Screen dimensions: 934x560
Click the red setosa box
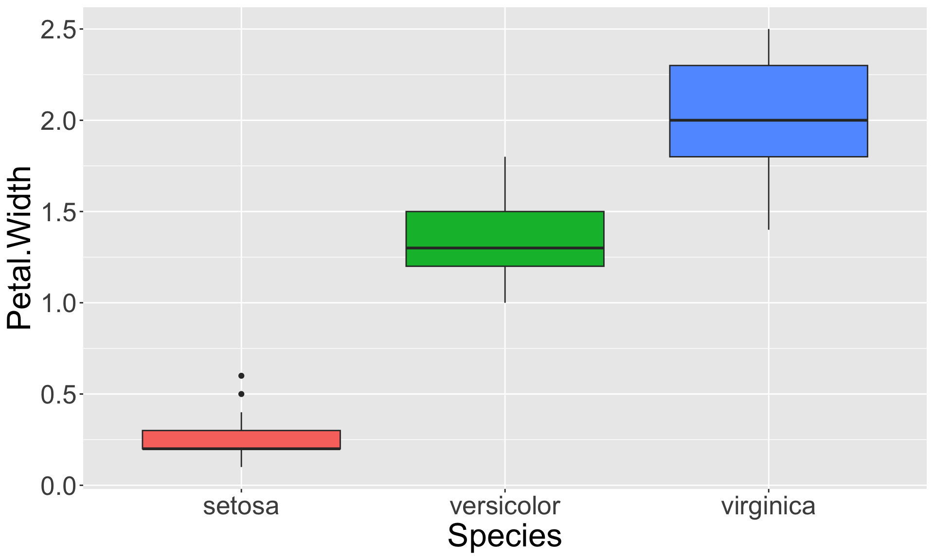241,439
